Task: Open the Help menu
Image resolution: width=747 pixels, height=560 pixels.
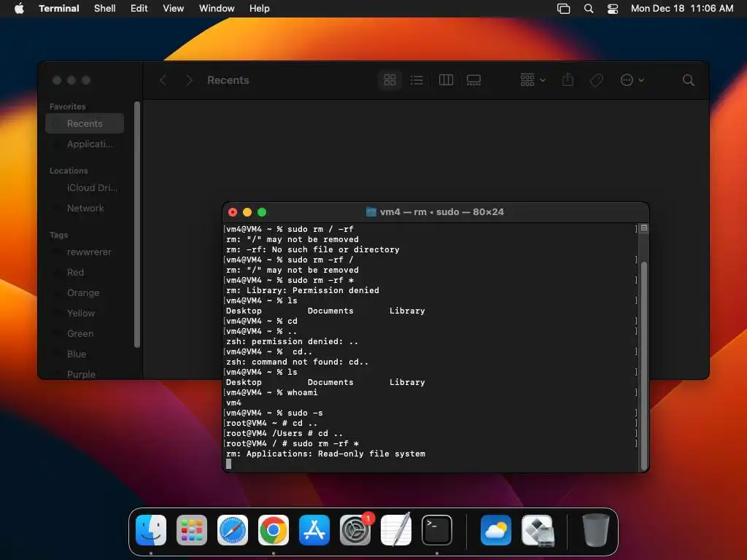Action: (259, 9)
